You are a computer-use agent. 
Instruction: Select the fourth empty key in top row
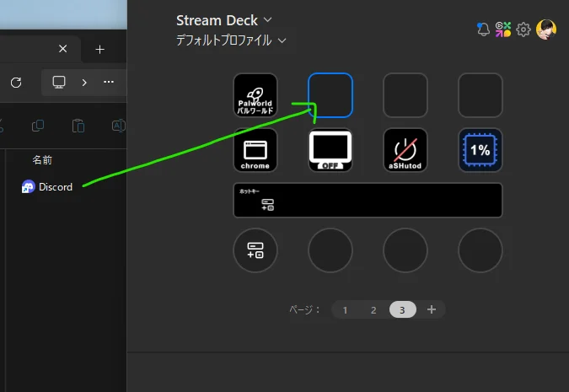(480, 95)
